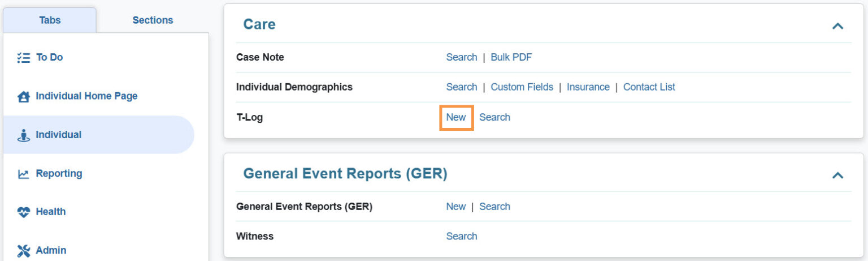Open Search for T-Log
868x261 pixels.
[x=494, y=117]
